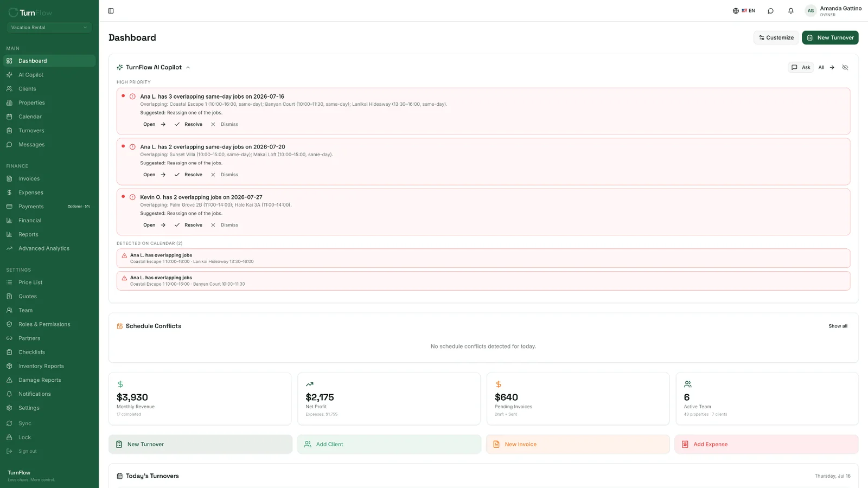Open the chat bubble icon in header
Viewport: 868px width, 488px height.
point(770,11)
